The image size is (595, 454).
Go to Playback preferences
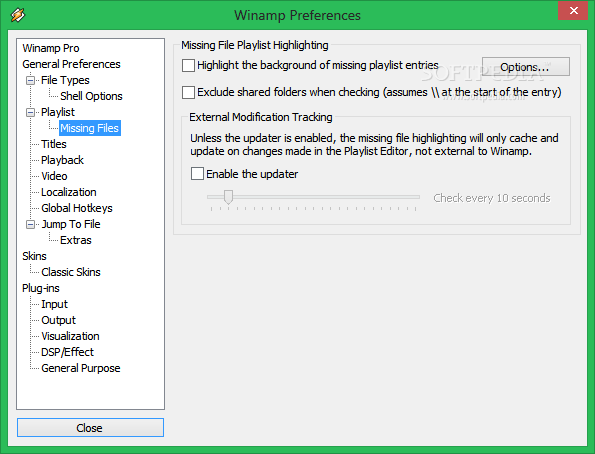63,160
